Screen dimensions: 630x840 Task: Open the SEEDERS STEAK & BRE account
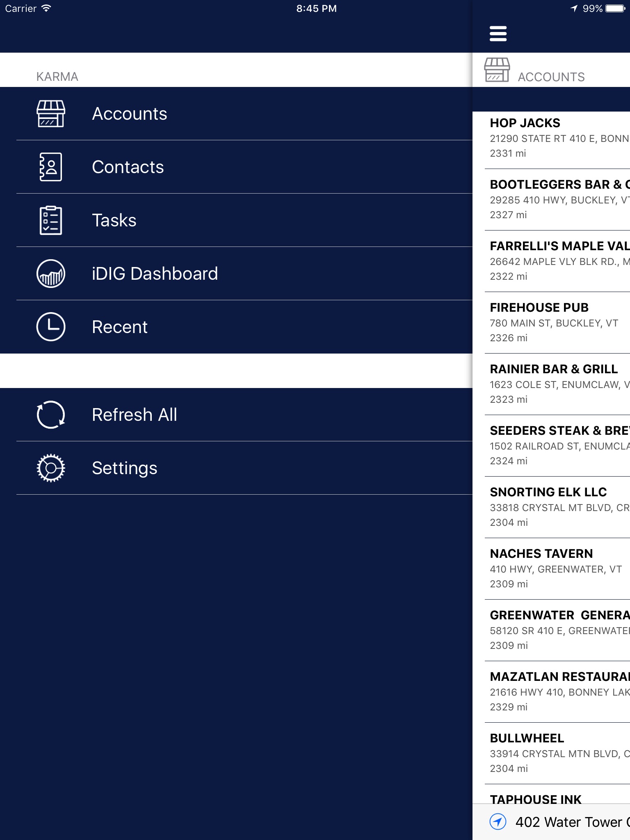tap(551, 446)
